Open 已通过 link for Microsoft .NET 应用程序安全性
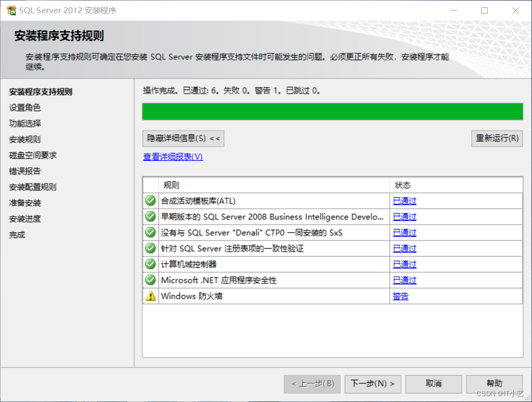Viewport: 532px width, 402px height. pyautogui.click(x=405, y=280)
